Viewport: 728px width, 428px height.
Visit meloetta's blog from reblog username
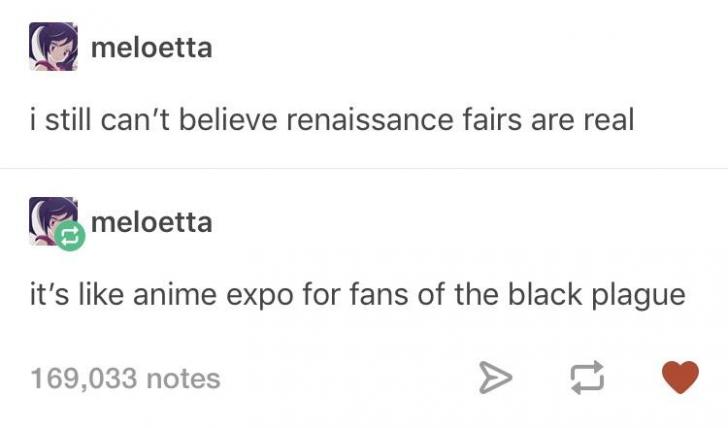[x=152, y=222]
